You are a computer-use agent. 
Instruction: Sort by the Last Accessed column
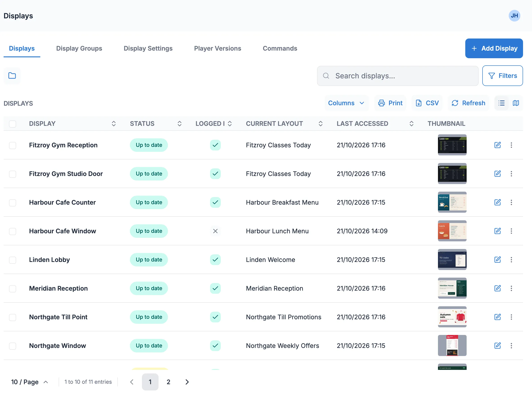[x=411, y=124]
